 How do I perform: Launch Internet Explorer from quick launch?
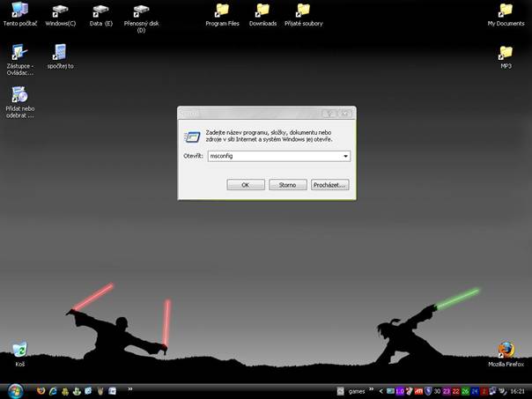pyautogui.click(x=53, y=391)
